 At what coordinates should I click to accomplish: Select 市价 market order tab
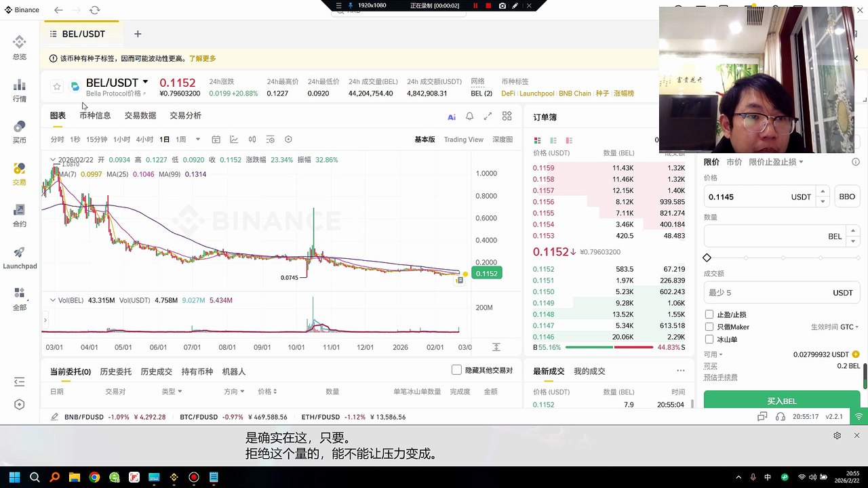click(734, 162)
